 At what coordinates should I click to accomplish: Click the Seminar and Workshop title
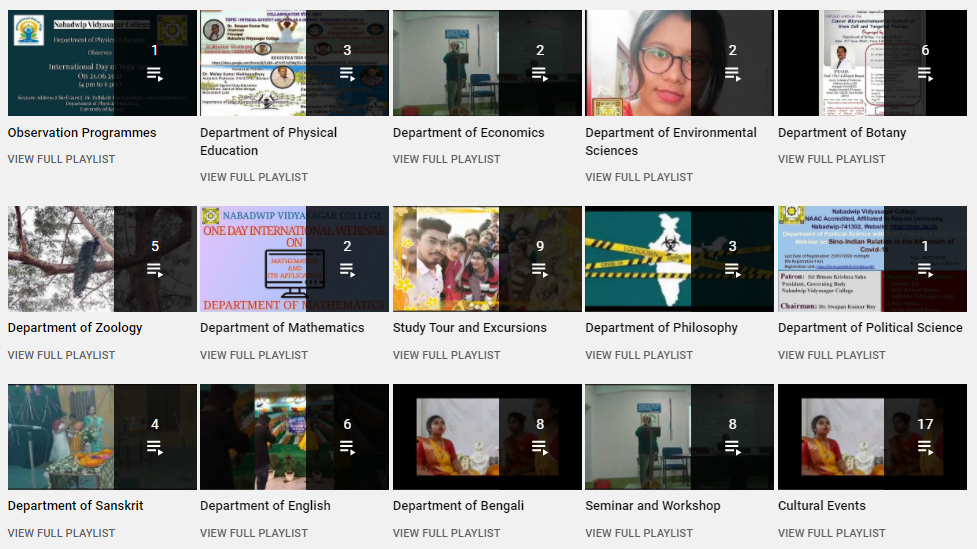coord(652,505)
